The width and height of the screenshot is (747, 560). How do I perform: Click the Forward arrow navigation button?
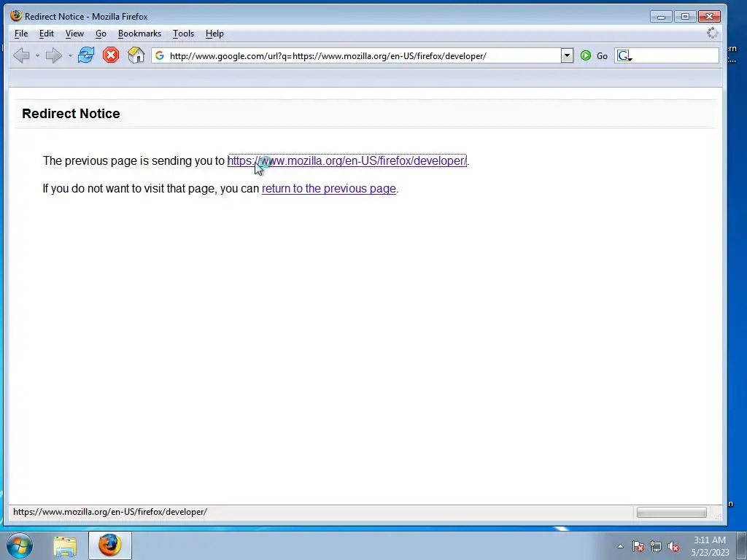coord(53,55)
